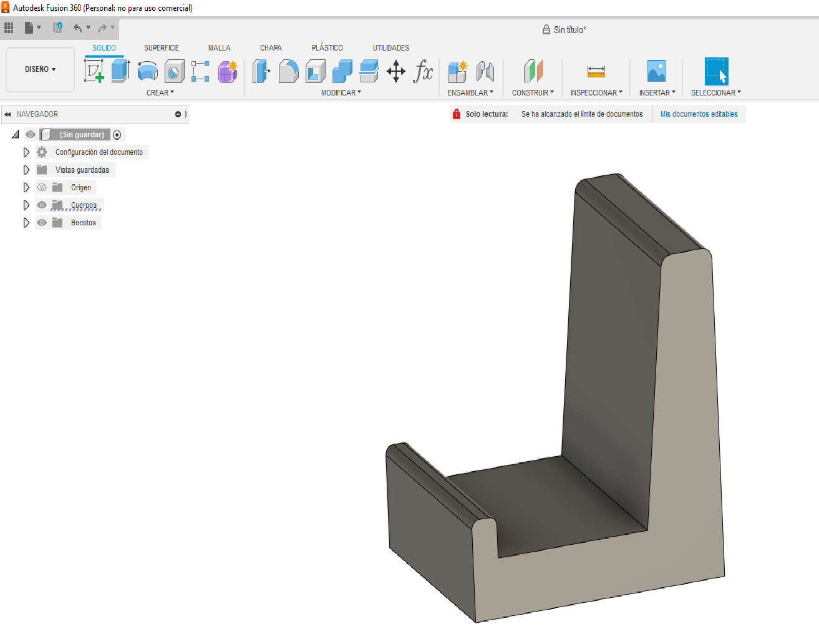Open the ENSAMBLAR dropdown menu
Image resolution: width=819 pixels, height=644 pixels.
click(470, 93)
